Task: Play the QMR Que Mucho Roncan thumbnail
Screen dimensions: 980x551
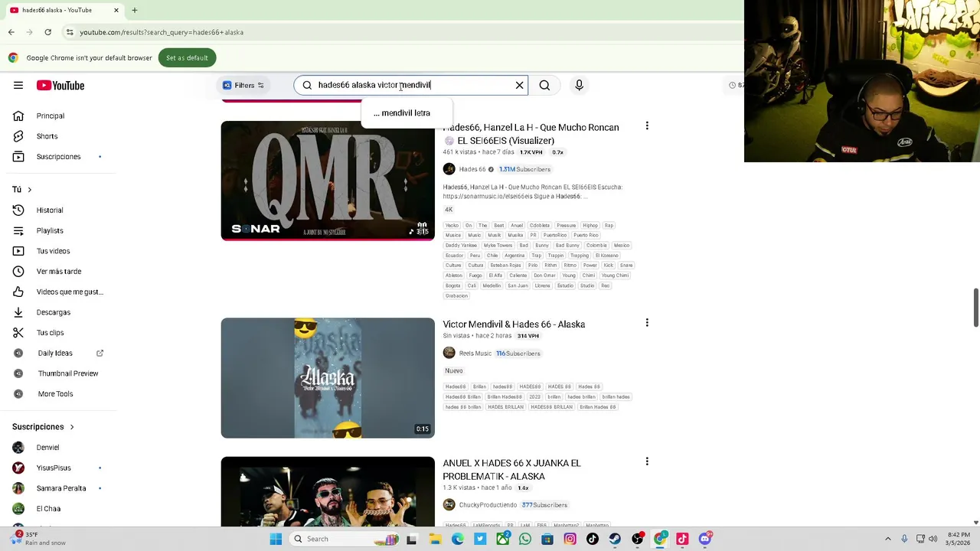Action: click(x=328, y=181)
